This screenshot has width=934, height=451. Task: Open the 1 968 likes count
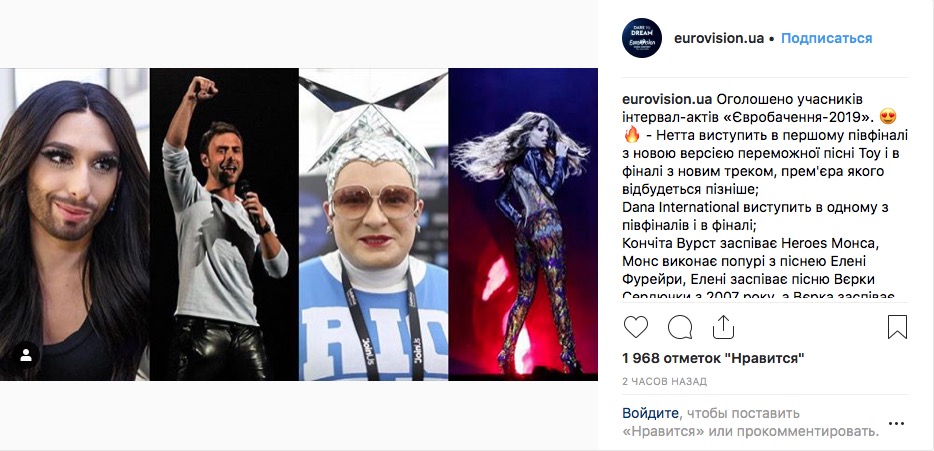(x=713, y=358)
